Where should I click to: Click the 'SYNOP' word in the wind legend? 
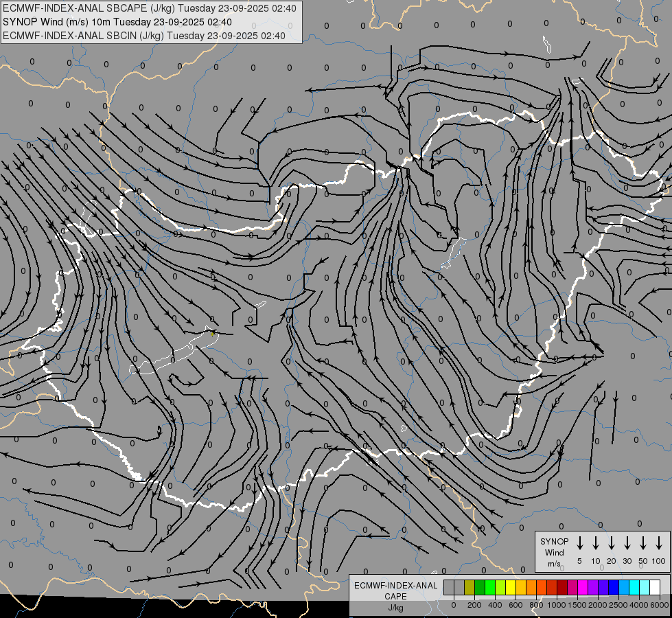click(554, 541)
